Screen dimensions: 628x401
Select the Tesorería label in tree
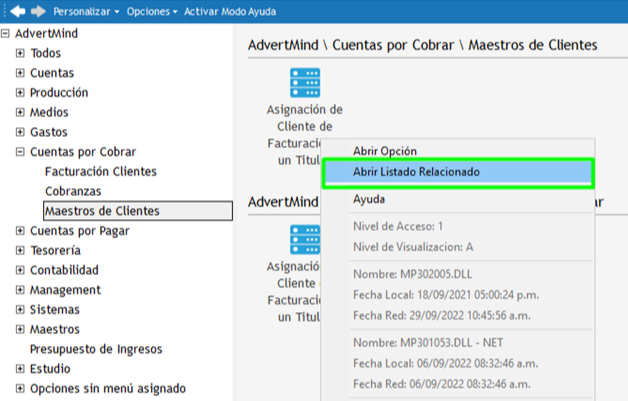pyautogui.click(x=55, y=250)
